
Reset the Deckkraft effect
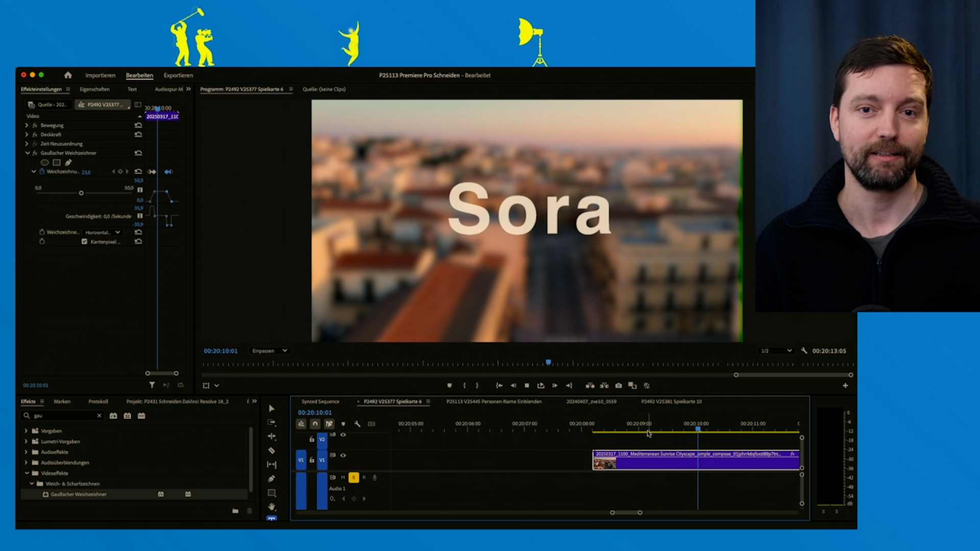pyautogui.click(x=138, y=135)
